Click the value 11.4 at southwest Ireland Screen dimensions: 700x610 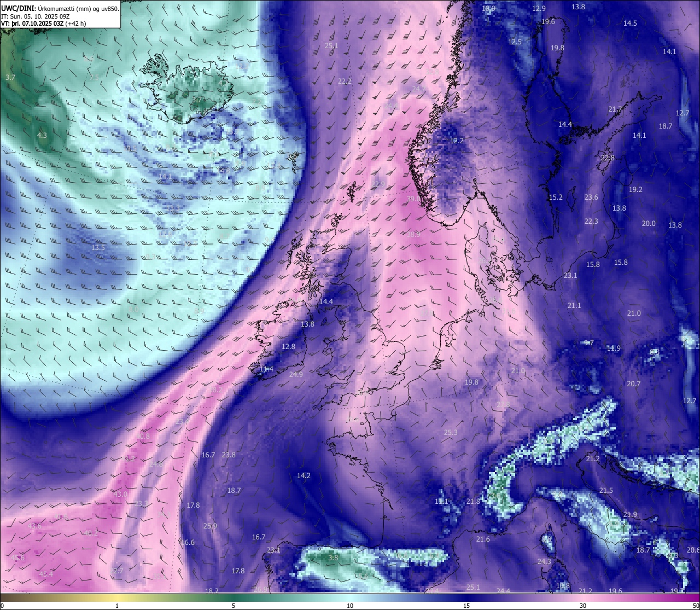click(266, 369)
